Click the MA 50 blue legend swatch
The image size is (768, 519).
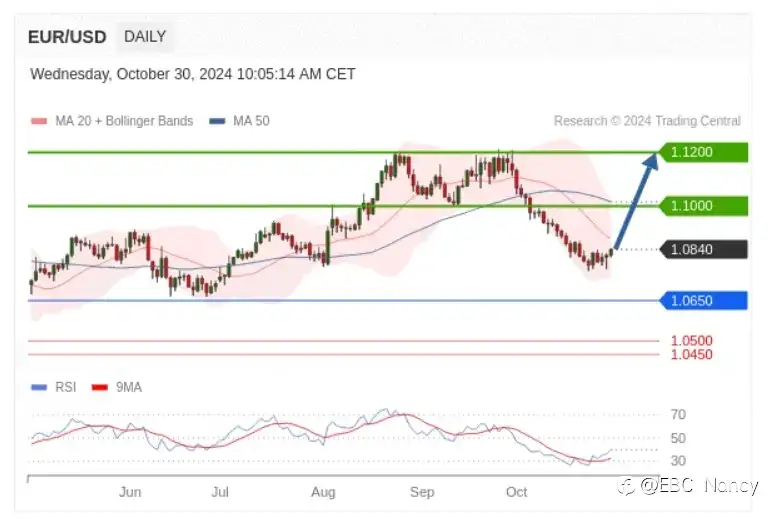tap(217, 121)
